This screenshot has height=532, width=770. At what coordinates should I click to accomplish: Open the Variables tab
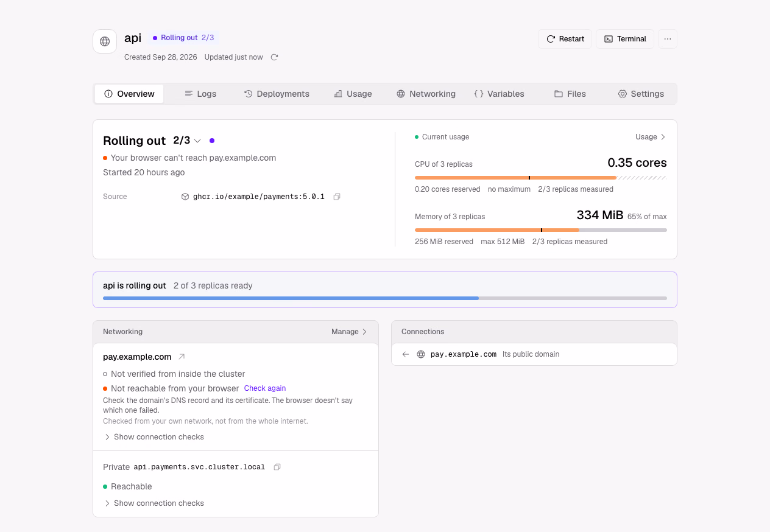[x=499, y=94]
